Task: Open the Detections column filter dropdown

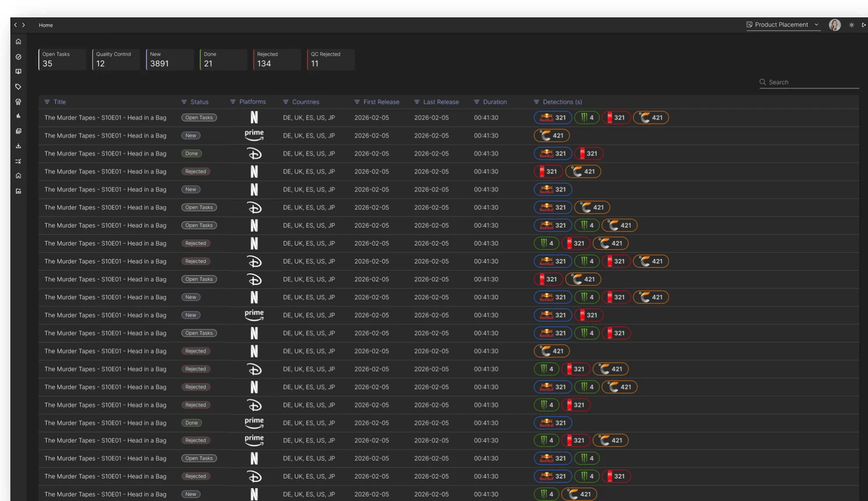Action: point(537,102)
